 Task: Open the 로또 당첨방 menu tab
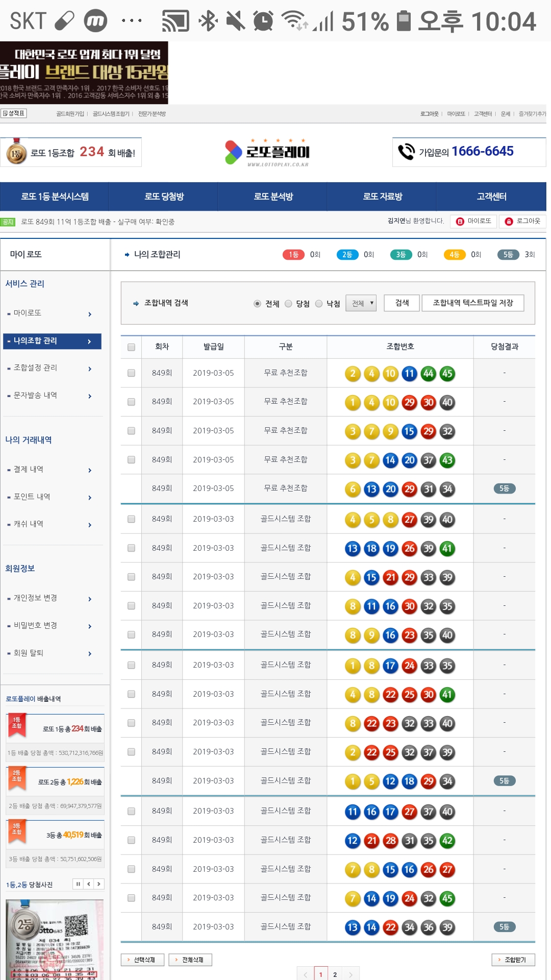click(x=164, y=197)
